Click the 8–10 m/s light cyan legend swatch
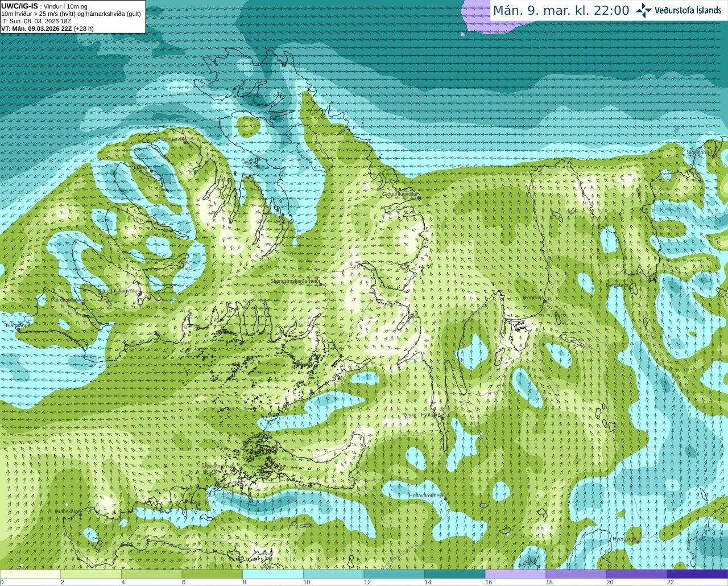The height and width of the screenshot is (586, 728). coord(273,574)
